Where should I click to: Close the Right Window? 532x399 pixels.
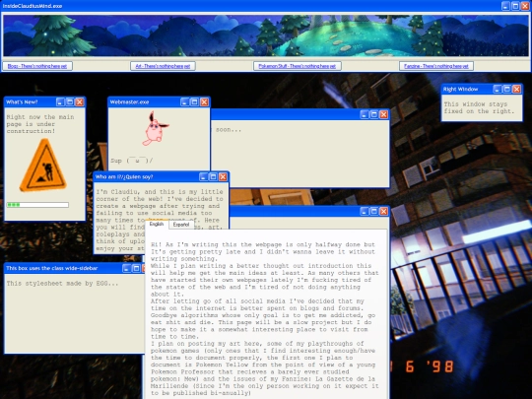(517, 89)
